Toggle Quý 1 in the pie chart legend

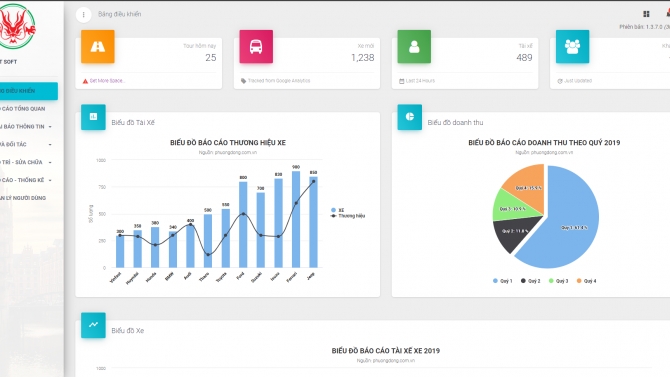pos(502,281)
